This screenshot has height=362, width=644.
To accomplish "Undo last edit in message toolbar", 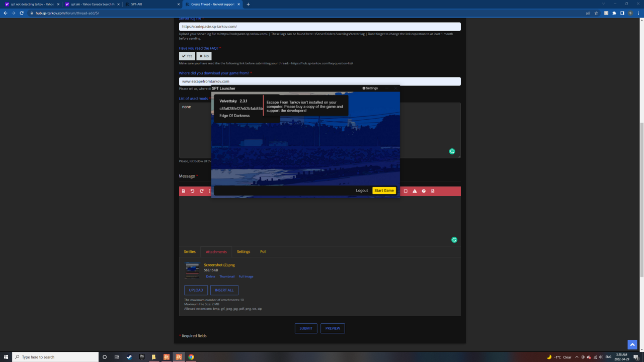I will click(x=193, y=191).
